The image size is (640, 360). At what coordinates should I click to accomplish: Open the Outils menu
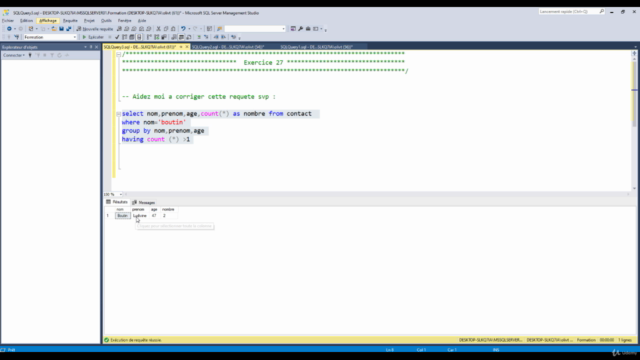point(106,20)
